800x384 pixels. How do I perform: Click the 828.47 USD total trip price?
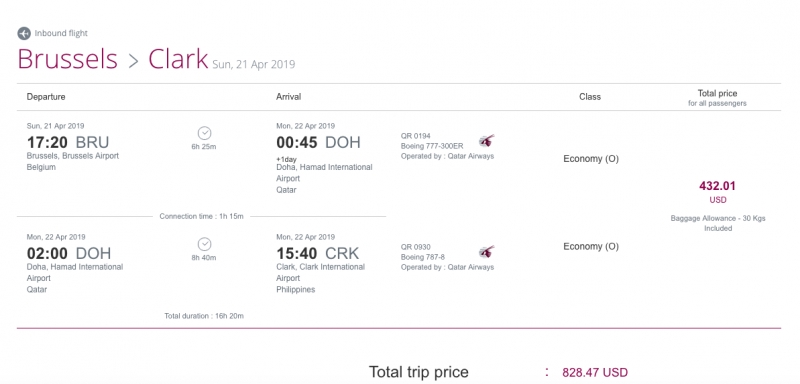(595, 372)
